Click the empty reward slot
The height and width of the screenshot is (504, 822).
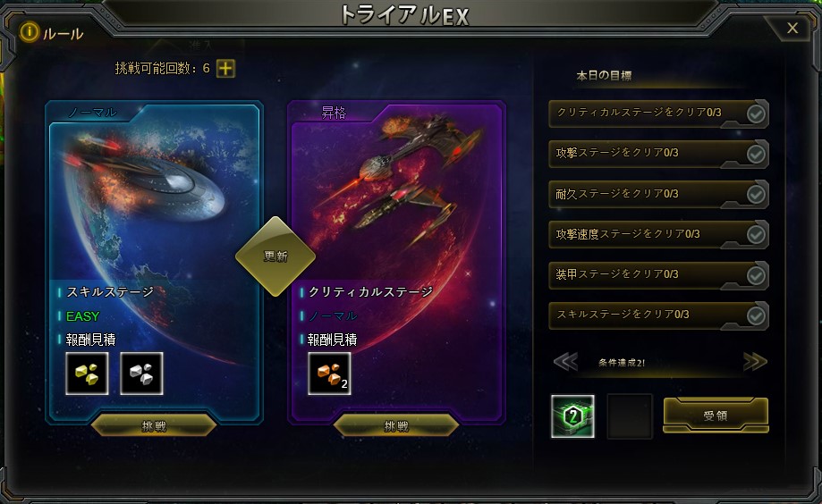[x=630, y=416]
